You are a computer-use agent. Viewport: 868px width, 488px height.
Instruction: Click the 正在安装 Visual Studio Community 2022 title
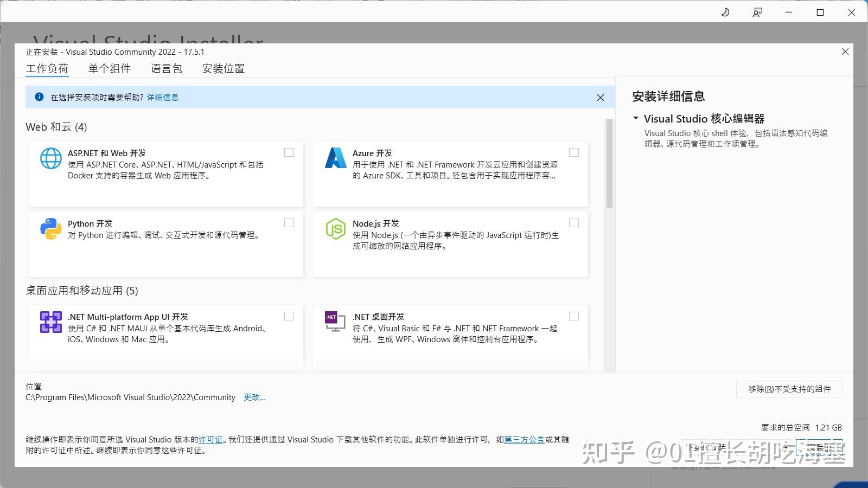click(x=115, y=52)
